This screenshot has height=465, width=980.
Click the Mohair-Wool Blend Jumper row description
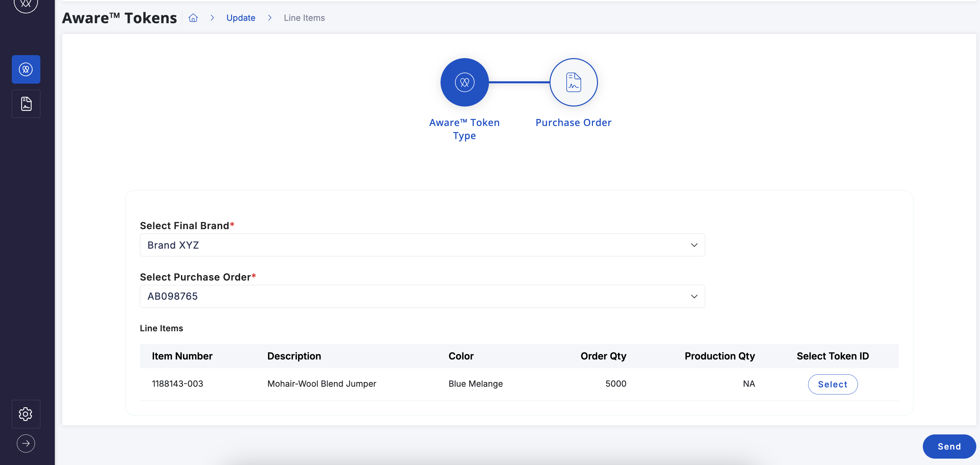(322, 384)
